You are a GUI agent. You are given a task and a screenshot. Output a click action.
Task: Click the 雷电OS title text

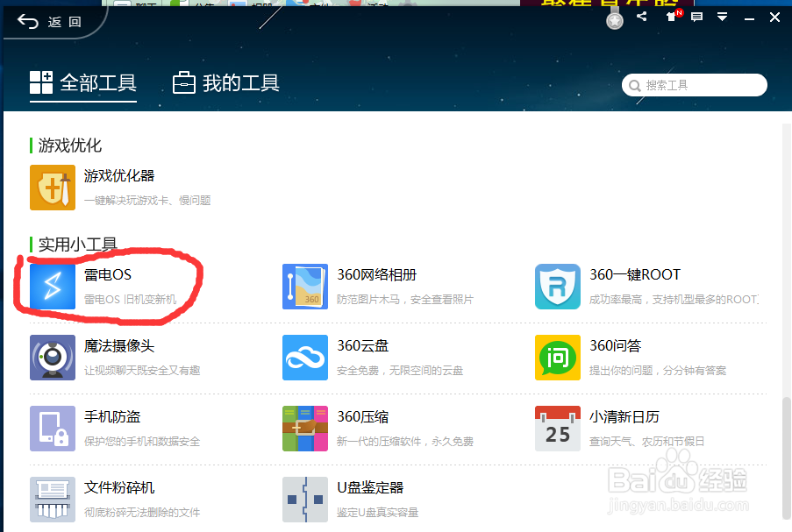[x=108, y=274]
